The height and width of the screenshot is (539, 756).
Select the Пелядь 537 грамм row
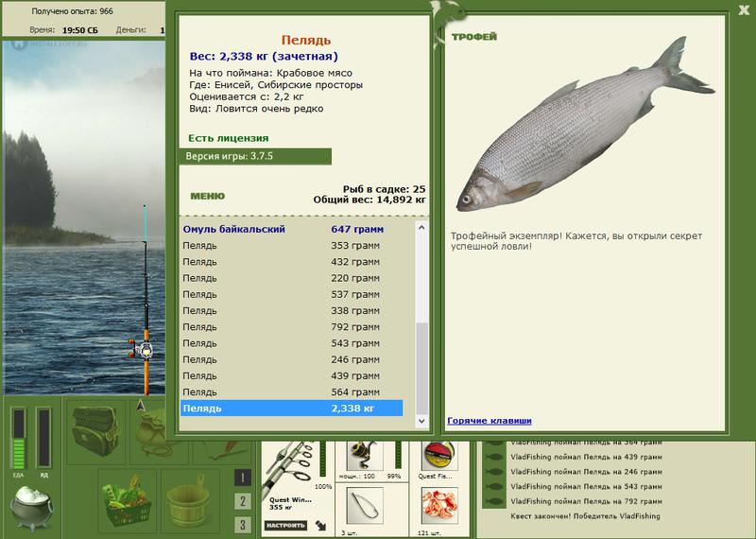[x=292, y=294]
